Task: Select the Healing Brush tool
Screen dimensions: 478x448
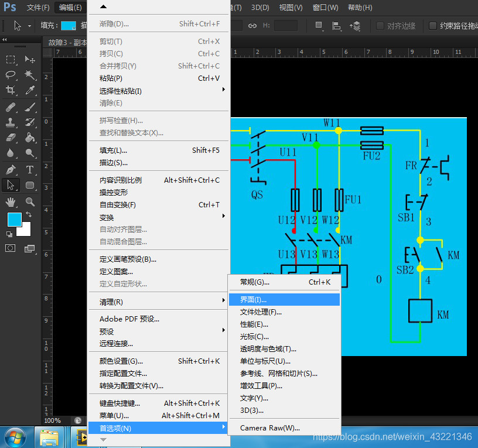Action: [11, 108]
